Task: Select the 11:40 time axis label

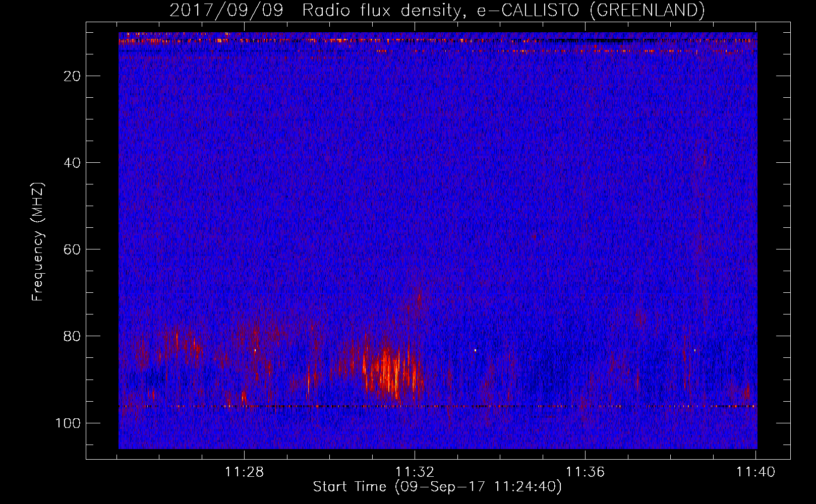Action: tap(755, 472)
